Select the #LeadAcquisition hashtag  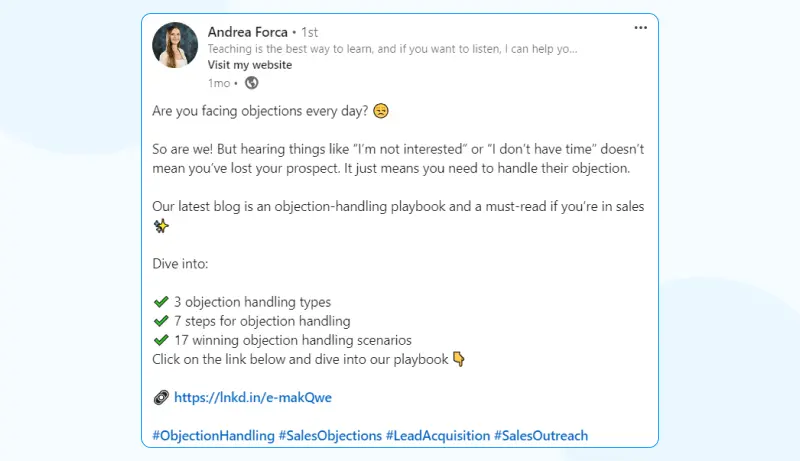tap(438, 436)
